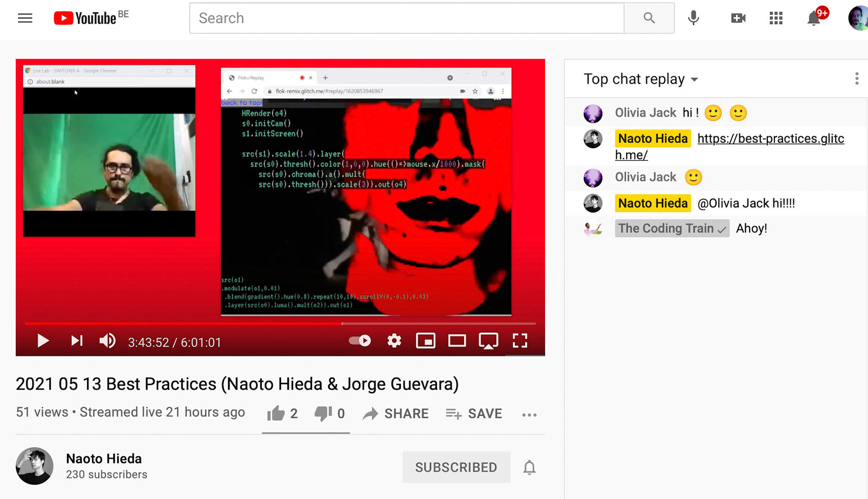Play the video

[x=43, y=341]
